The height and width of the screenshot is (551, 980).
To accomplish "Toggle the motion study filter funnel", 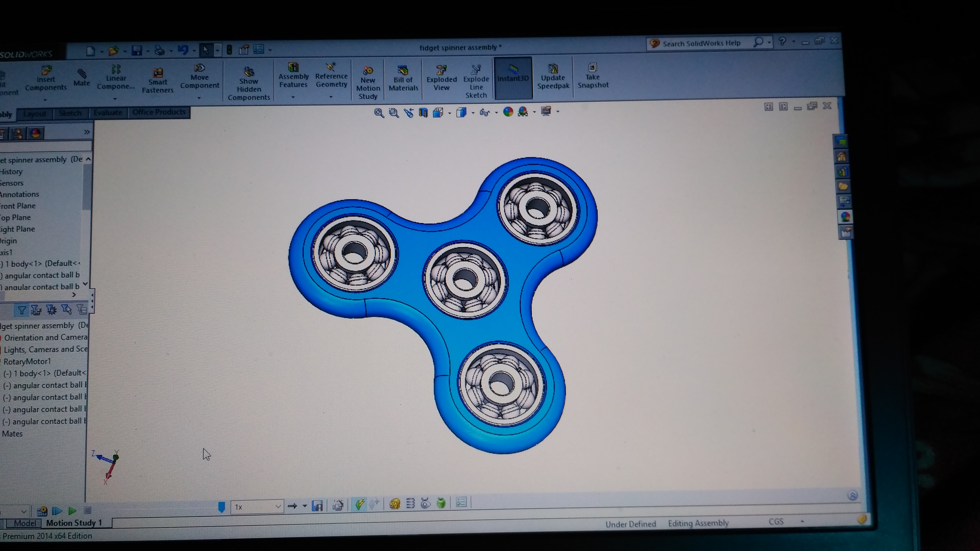I will pyautogui.click(x=22, y=310).
